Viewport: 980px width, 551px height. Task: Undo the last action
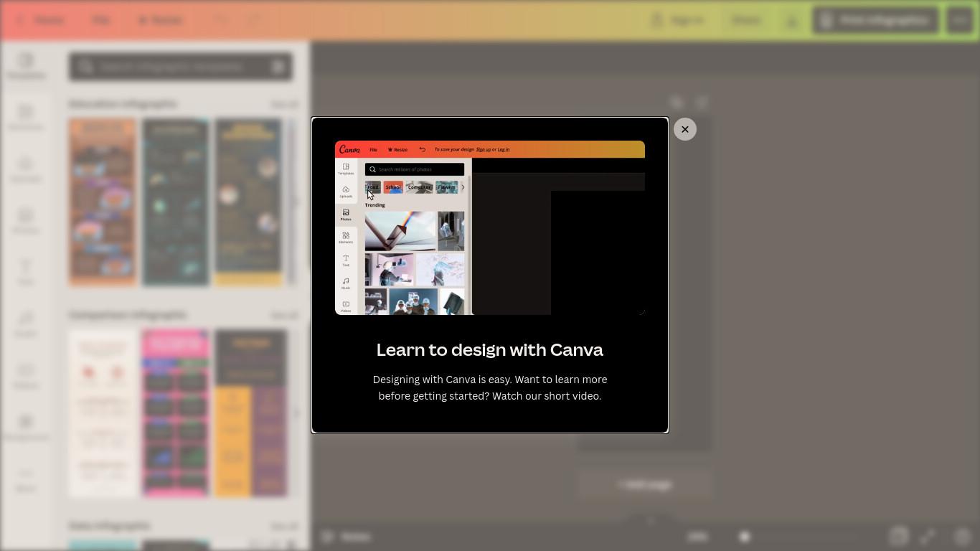[x=222, y=20]
